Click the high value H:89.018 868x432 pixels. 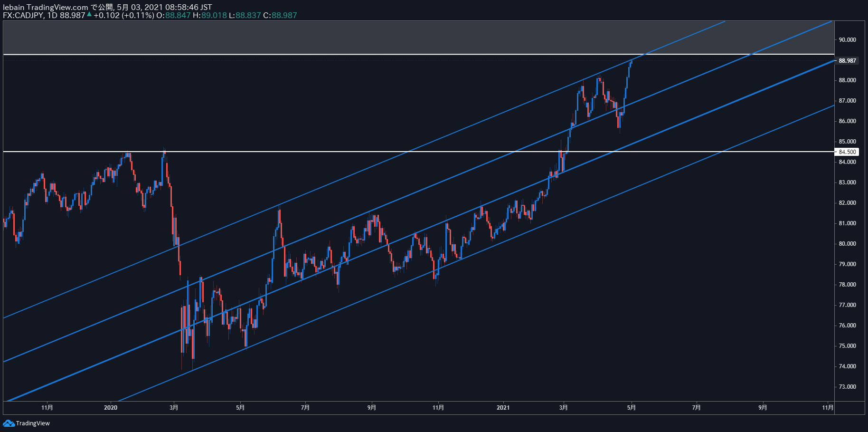(x=209, y=15)
